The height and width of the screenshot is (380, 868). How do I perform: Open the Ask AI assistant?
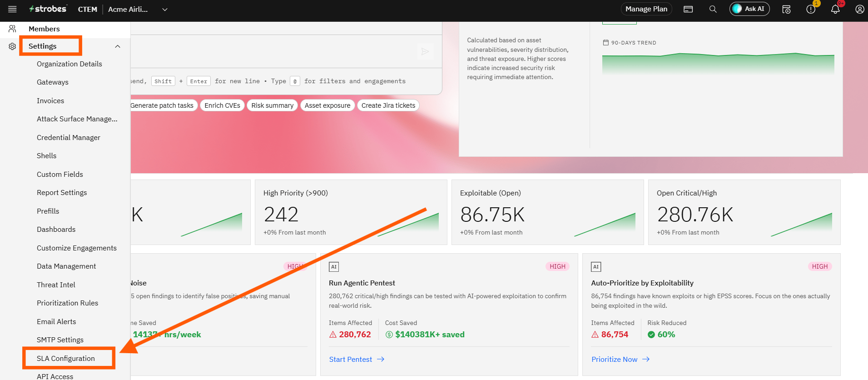pos(749,9)
